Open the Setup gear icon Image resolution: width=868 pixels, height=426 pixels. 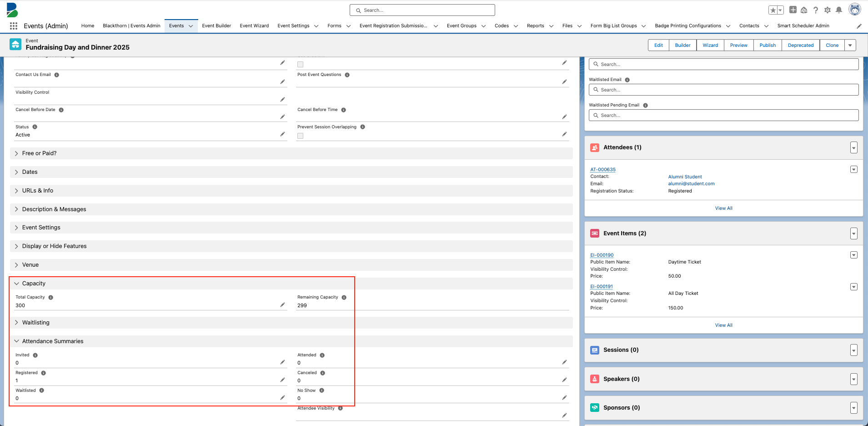click(x=828, y=10)
